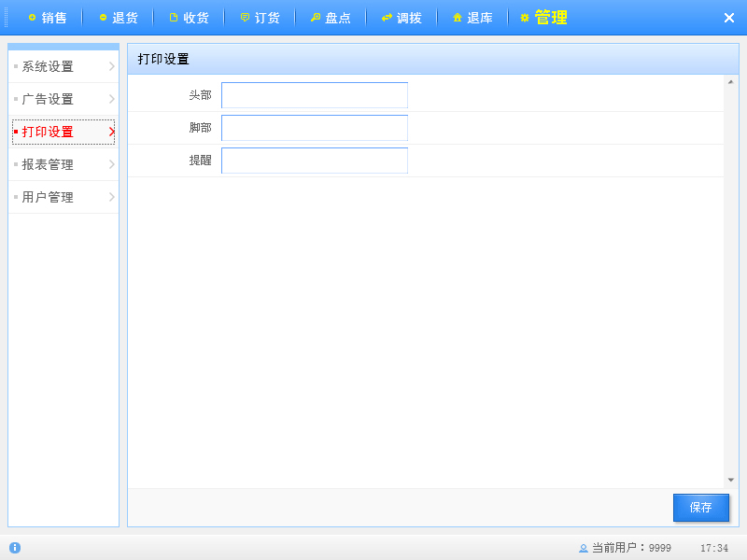Click the user avatar icon beside 当前用户

(583, 548)
